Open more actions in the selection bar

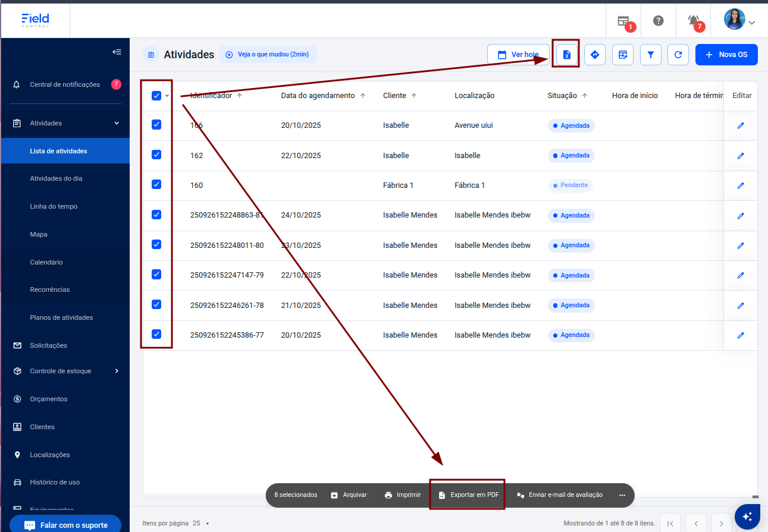pyautogui.click(x=622, y=495)
